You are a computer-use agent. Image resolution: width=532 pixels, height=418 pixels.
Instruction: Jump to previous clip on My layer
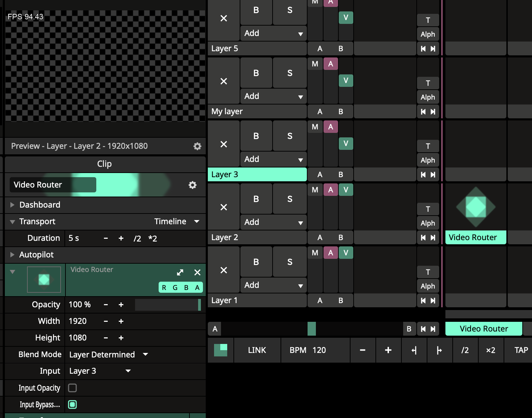[x=423, y=112]
